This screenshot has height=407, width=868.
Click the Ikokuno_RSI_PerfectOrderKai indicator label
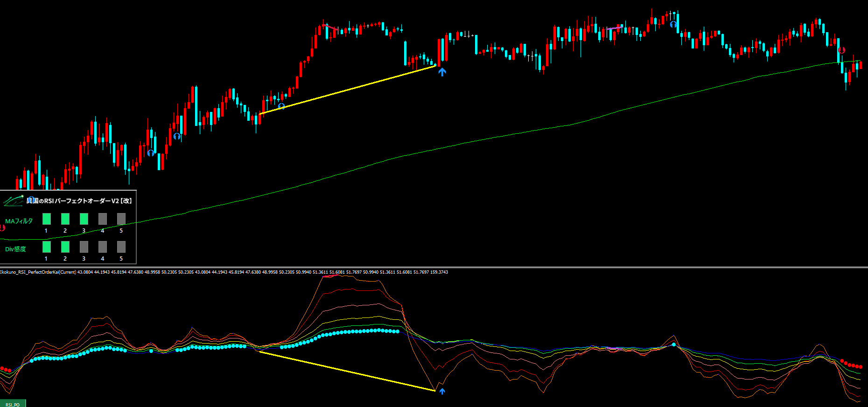38,272
